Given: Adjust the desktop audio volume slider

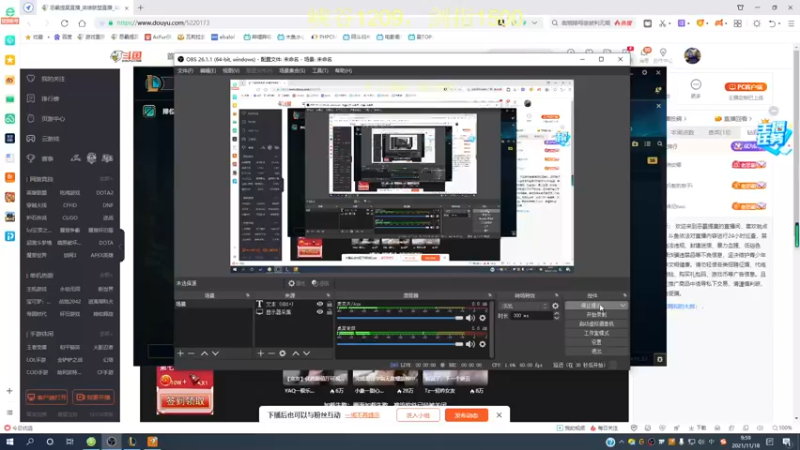Looking at the screenshot, I should [399, 344].
